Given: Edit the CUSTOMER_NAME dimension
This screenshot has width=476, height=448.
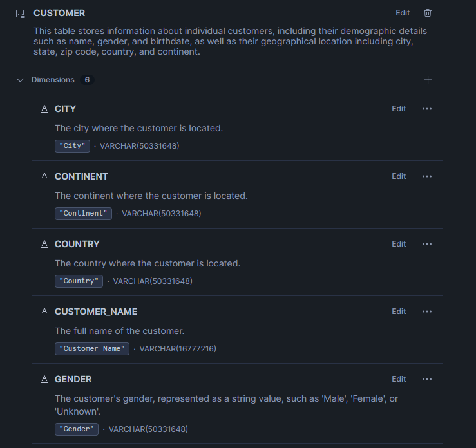Looking at the screenshot, I should 399,312.
